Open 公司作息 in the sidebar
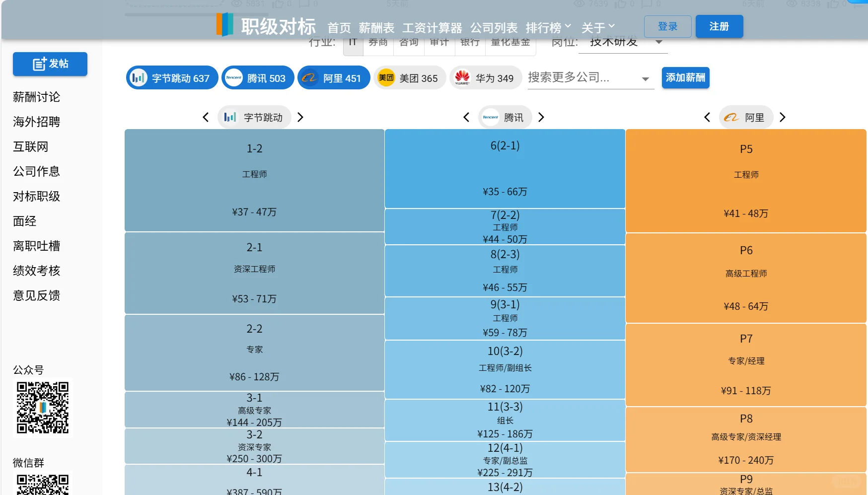The width and height of the screenshot is (868, 495). pyautogui.click(x=36, y=171)
